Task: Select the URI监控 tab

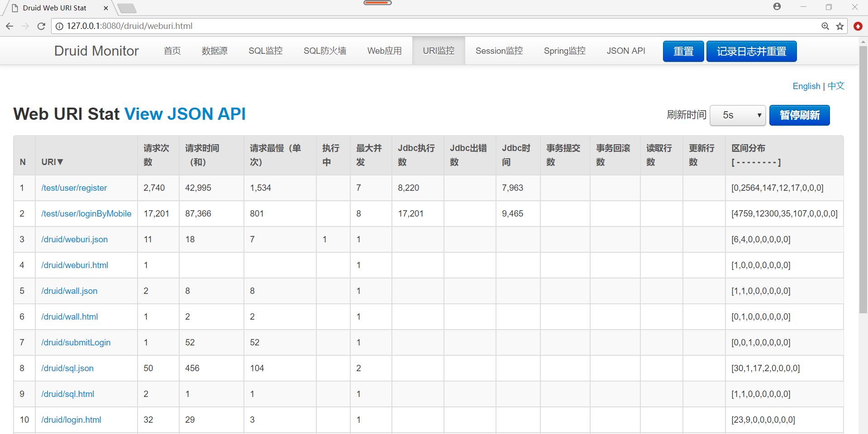Action: click(439, 51)
